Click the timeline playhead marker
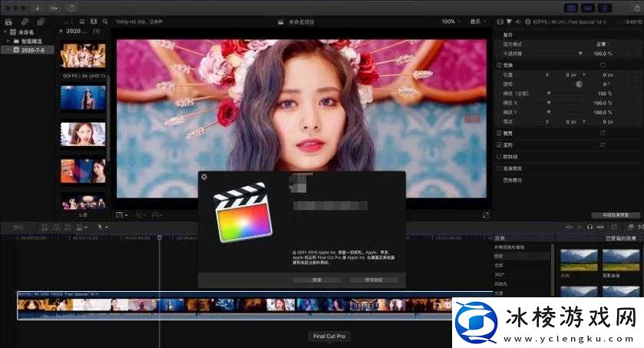The width and height of the screenshot is (644, 348). pos(160,237)
